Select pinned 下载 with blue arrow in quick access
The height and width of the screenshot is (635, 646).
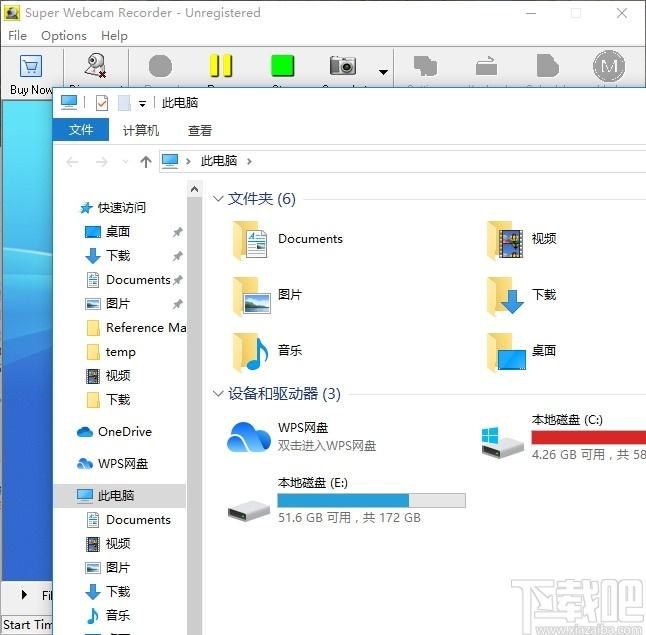(x=118, y=255)
